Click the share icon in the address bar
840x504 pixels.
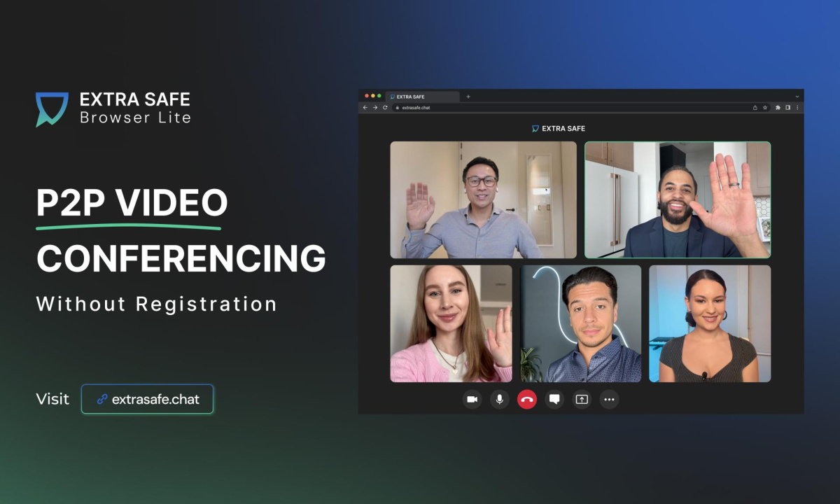[x=755, y=107]
